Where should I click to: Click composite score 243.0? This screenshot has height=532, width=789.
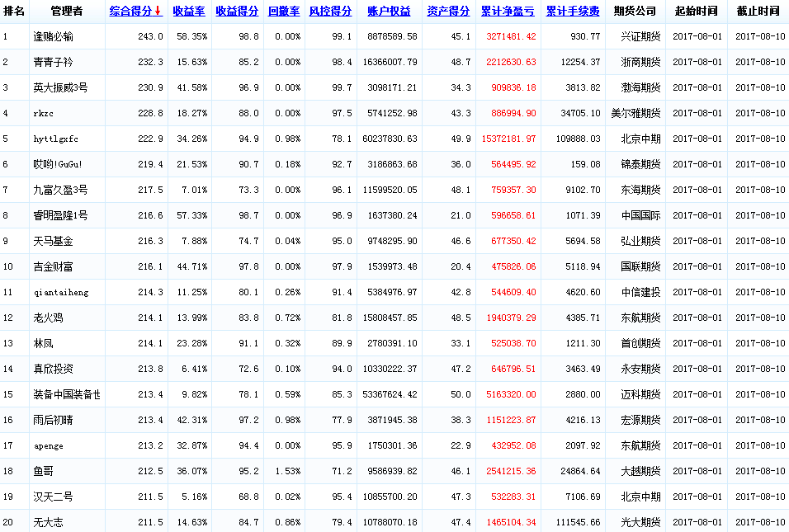point(150,37)
